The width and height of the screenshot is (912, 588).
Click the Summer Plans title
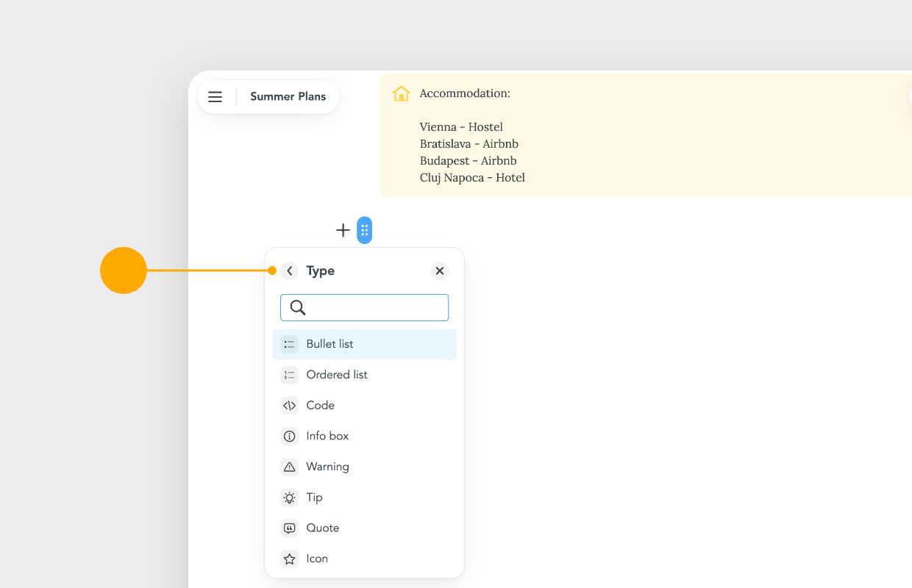[x=288, y=97]
